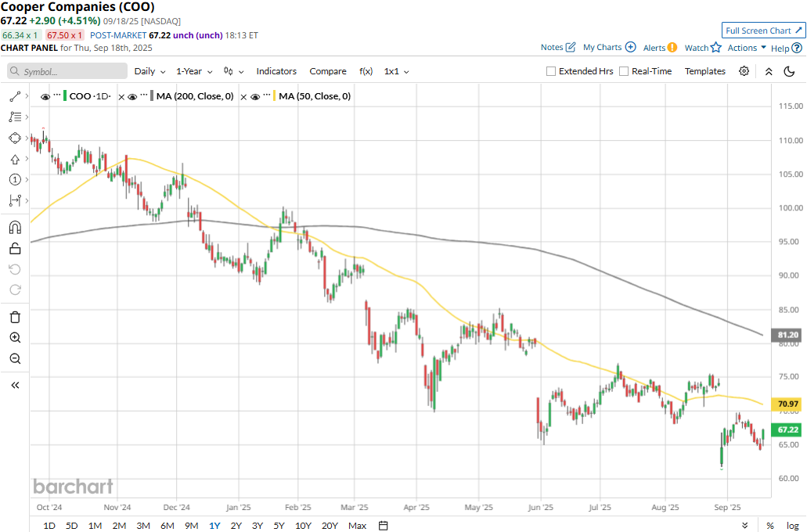
Task: Expand the flyout arrow beside the polygon shapes tool
Action: click(27, 138)
